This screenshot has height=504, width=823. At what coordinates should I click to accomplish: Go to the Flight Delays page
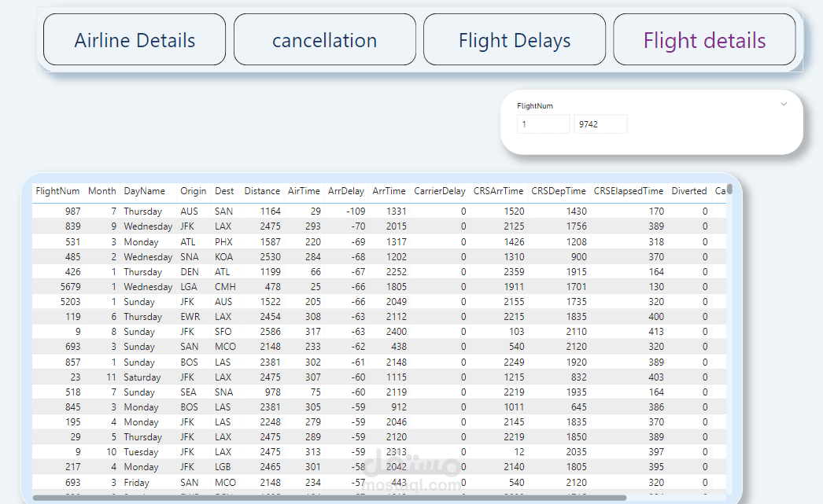515,40
